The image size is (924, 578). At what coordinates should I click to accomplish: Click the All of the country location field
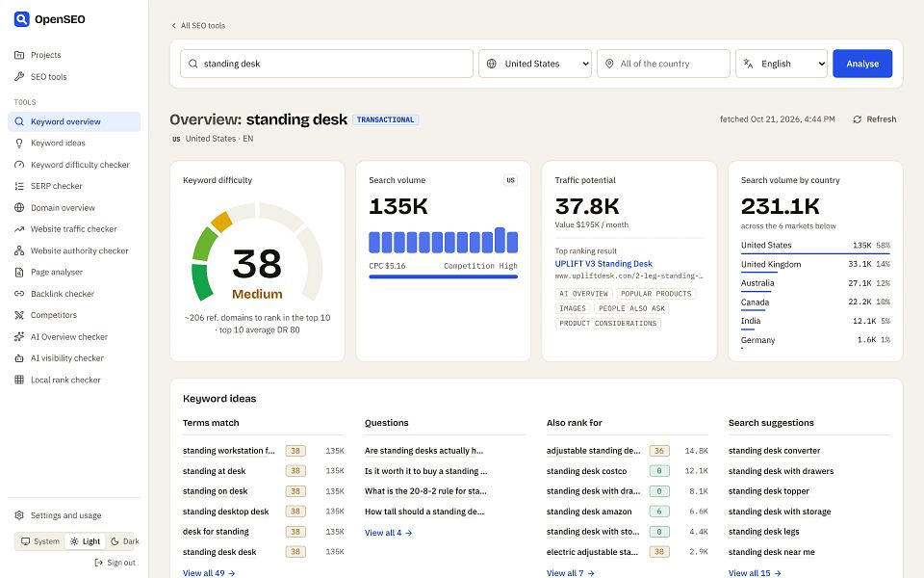click(x=663, y=64)
